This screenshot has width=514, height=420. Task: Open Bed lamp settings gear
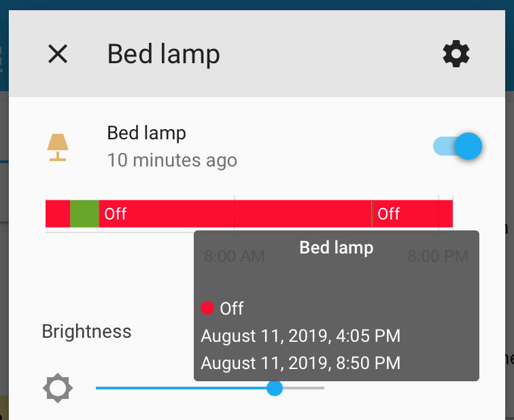click(456, 54)
